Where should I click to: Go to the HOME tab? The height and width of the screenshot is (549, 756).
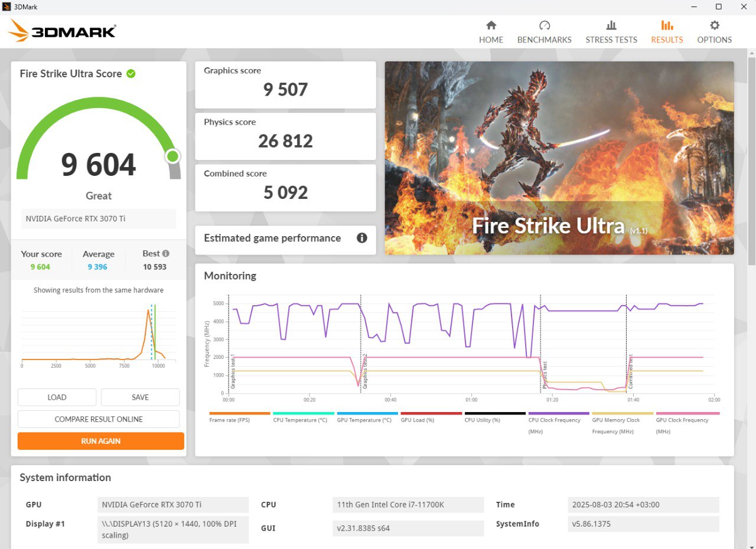coord(491,32)
